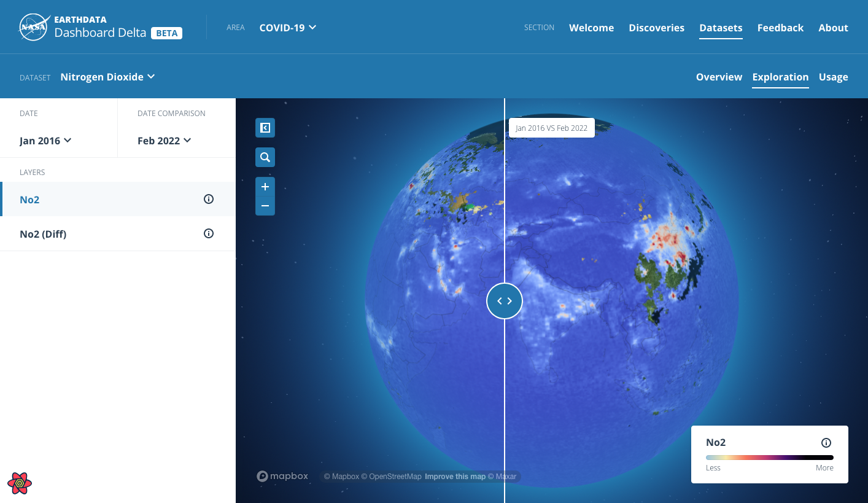Switch to the Overview tab
Screen dimensions: 868x503
click(719, 77)
